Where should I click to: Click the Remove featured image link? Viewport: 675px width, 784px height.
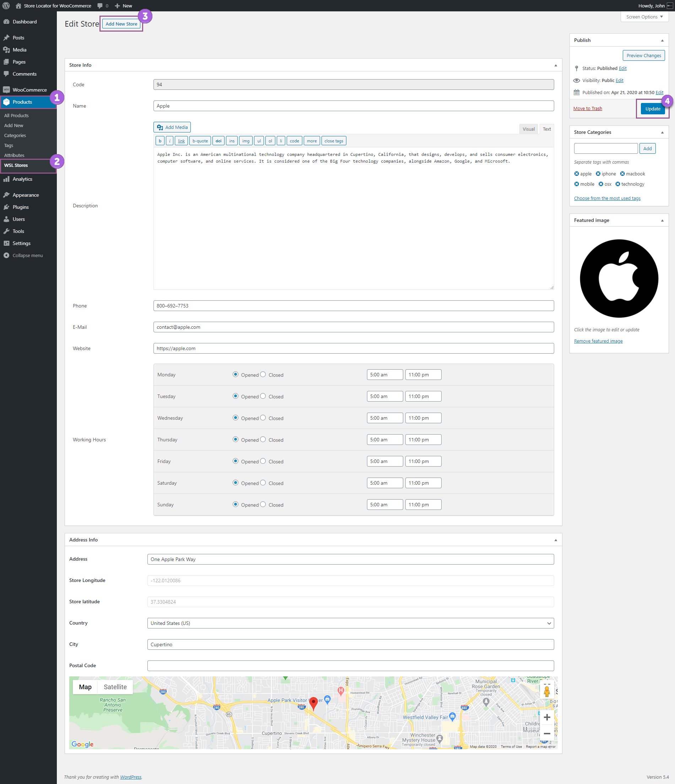tap(598, 341)
